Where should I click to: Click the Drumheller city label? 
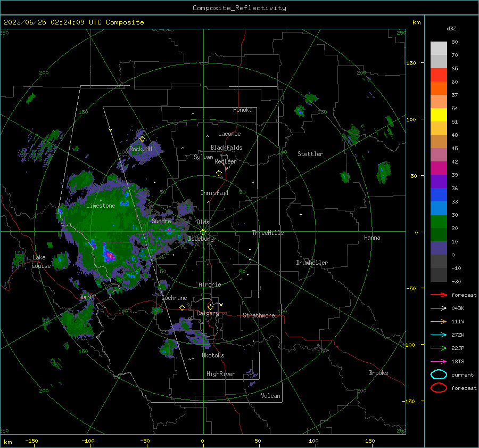(x=312, y=263)
